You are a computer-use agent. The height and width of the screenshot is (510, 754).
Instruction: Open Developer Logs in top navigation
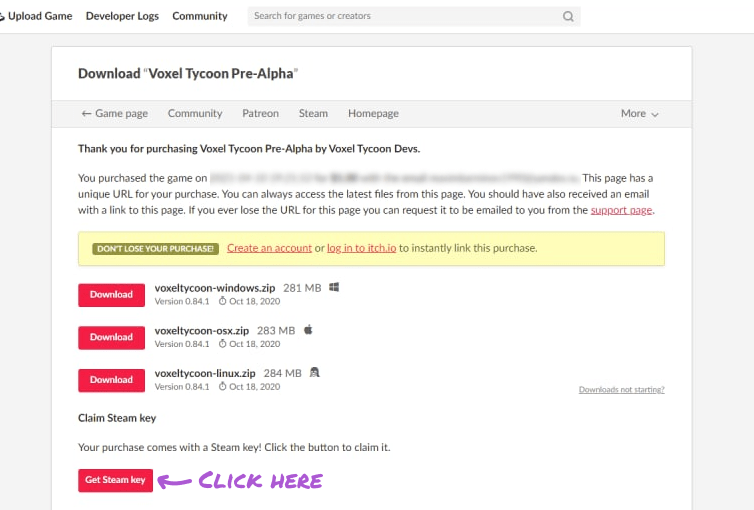[x=122, y=16]
